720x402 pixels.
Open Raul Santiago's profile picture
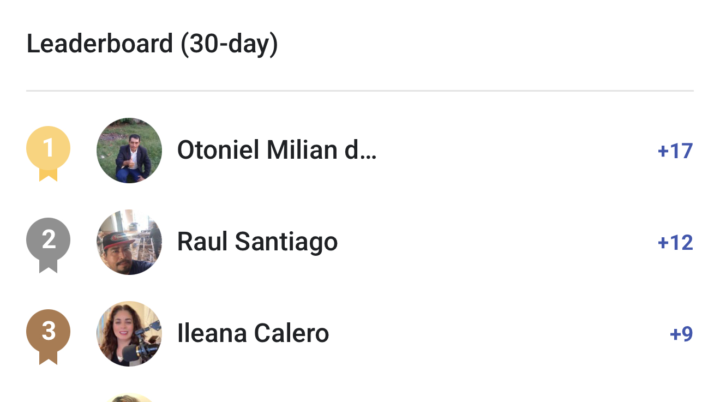click(129, 242)
